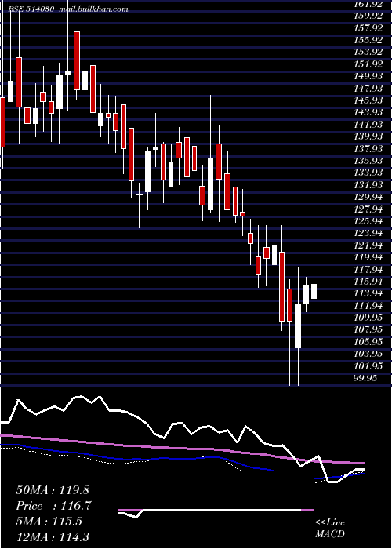Click the 153.92 price axis label
This screenshot has height=549, width=392.
pos(368,52)
